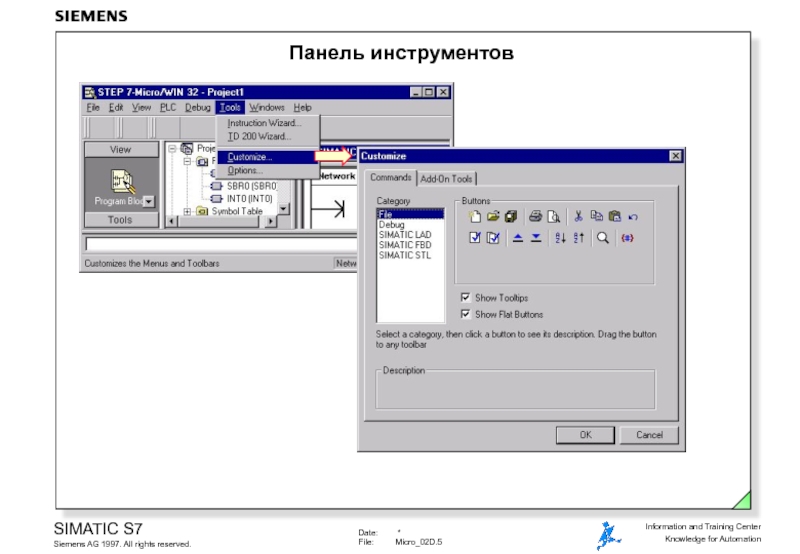Toggle the Show Tooltips checkbox

(465, 297)
